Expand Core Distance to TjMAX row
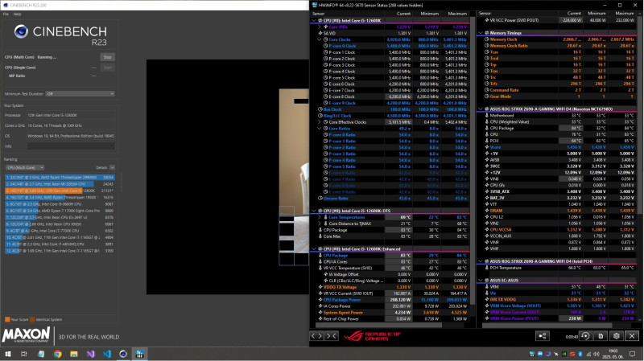 [x=320, y=224]
